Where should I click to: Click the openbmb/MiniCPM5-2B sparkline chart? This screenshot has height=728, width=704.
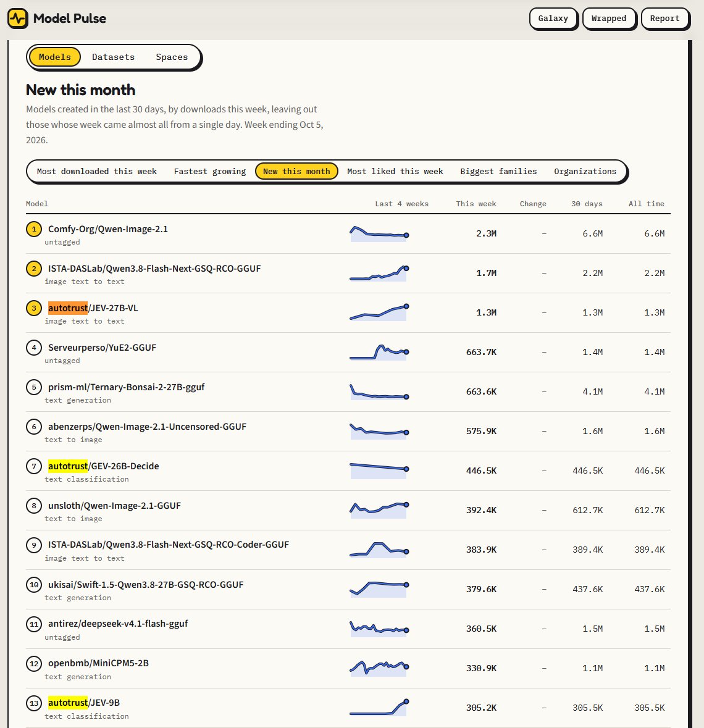[379, 668]
